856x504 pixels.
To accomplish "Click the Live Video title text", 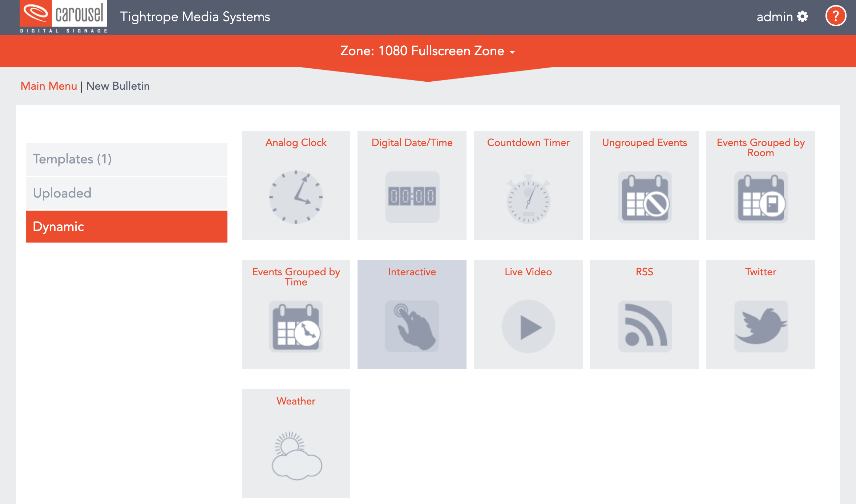I will click(528, 272).
